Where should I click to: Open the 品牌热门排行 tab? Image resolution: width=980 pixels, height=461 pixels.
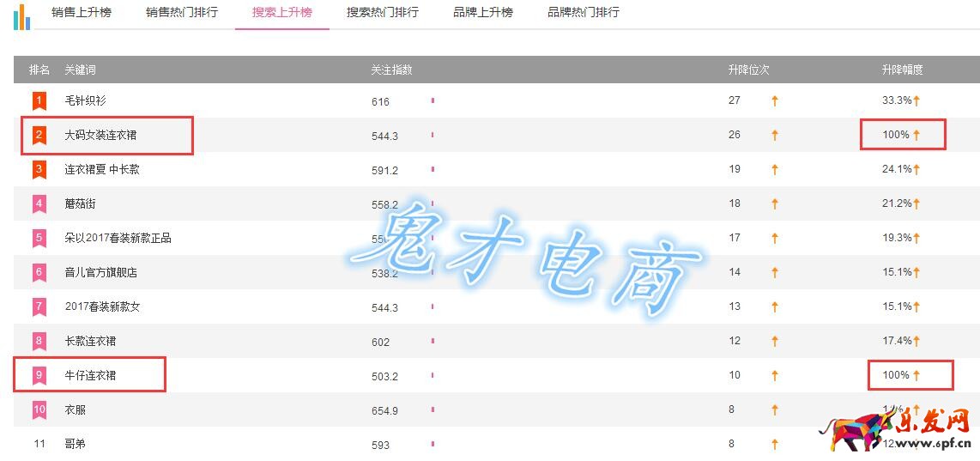[x=584, y=13]
